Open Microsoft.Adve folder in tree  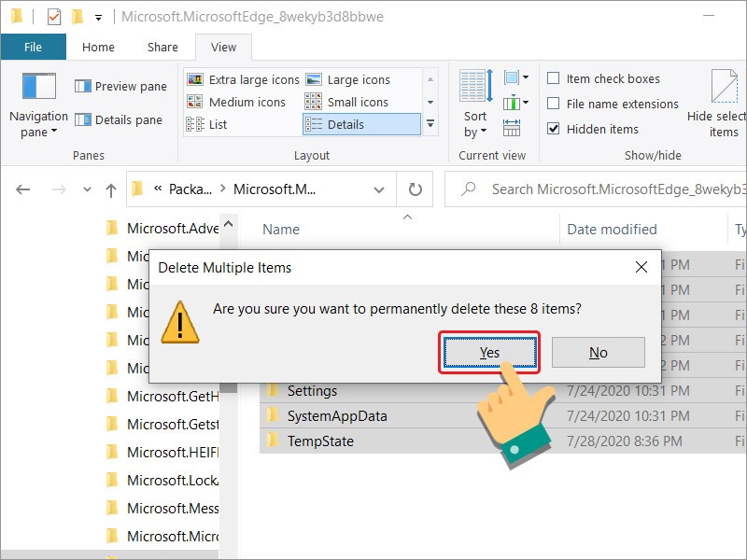(x=162, y=229)
